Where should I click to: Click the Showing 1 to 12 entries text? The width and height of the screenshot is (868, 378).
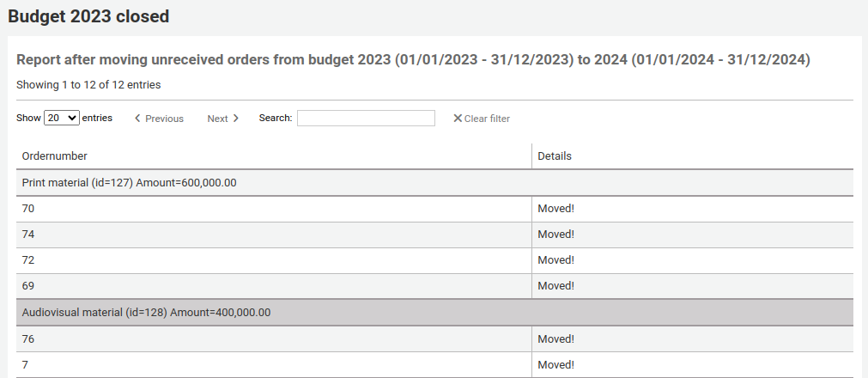(88, 85)
